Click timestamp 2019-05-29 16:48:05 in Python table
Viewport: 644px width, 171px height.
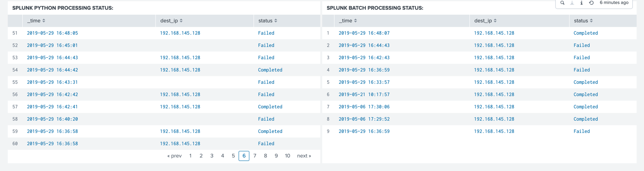point(52,33)
